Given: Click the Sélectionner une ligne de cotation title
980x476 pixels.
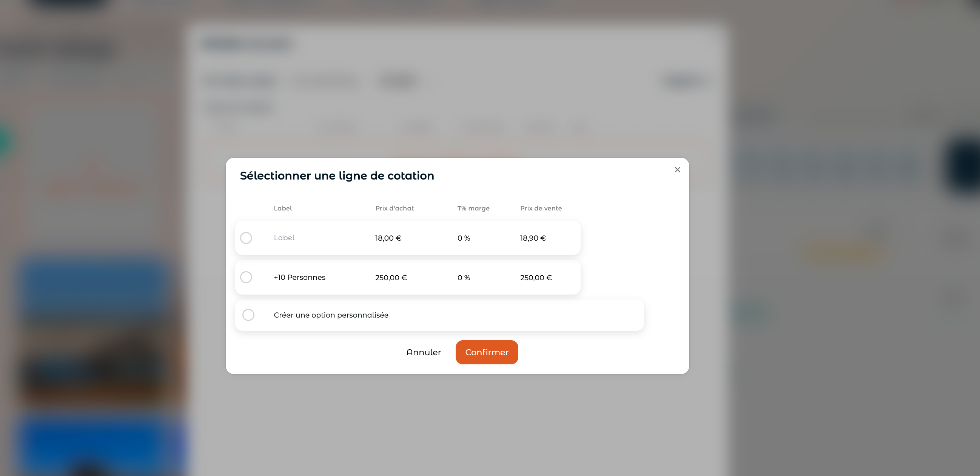Looking at the screenshot, I should tap(337, 176).
